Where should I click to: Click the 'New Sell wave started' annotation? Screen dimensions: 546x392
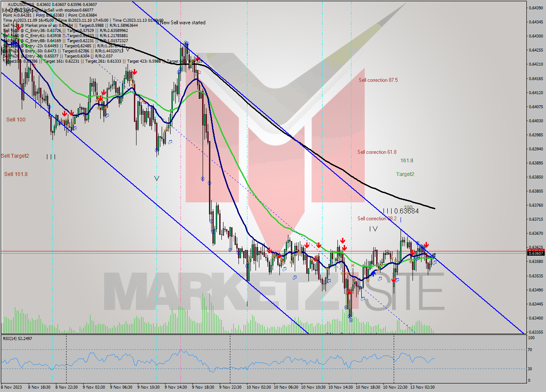click(x=182, y=23)
